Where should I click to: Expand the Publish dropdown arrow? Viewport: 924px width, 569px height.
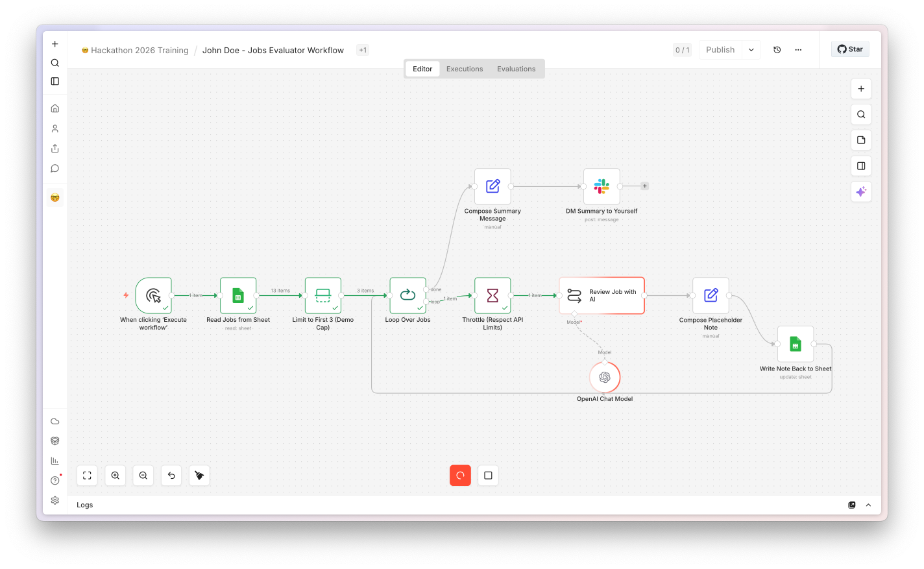pyautogui.click(x=751, y=50)
